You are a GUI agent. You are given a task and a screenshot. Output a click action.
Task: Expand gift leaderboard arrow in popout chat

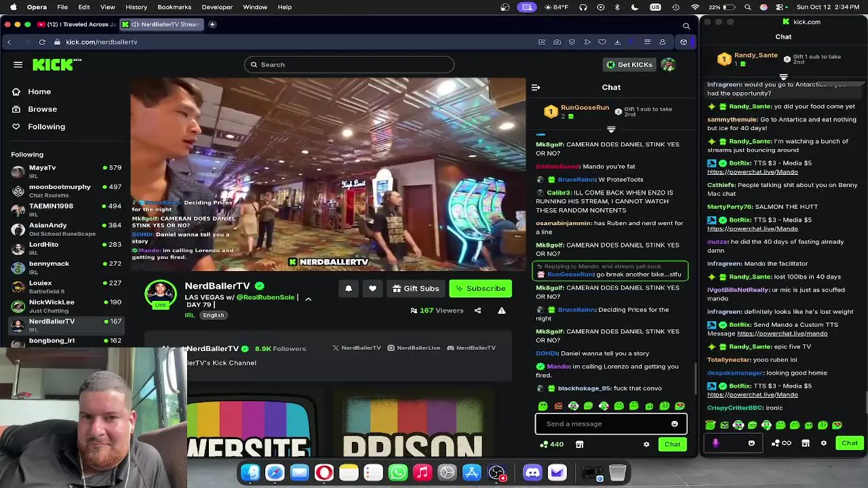click(x=783, y=77)
